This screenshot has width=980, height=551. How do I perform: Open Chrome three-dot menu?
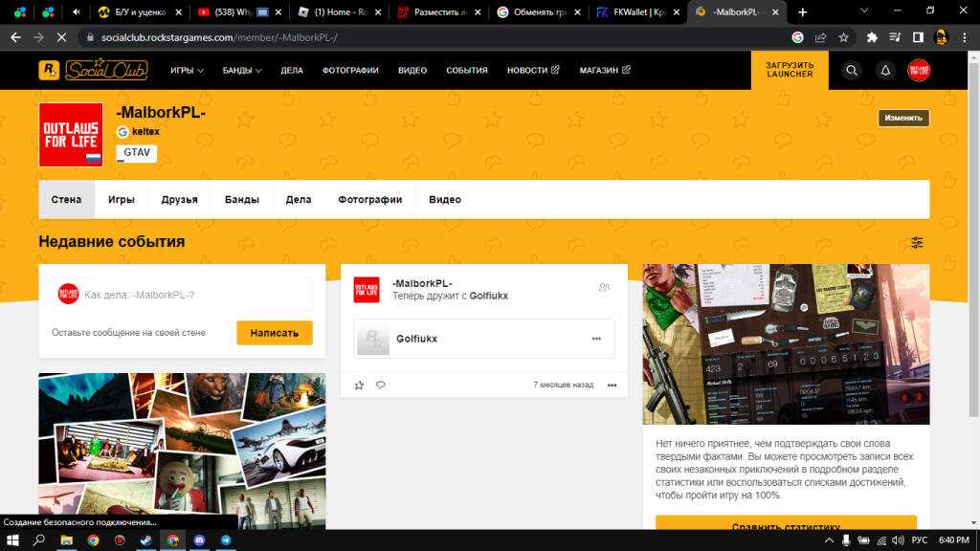tap(965, 37)
